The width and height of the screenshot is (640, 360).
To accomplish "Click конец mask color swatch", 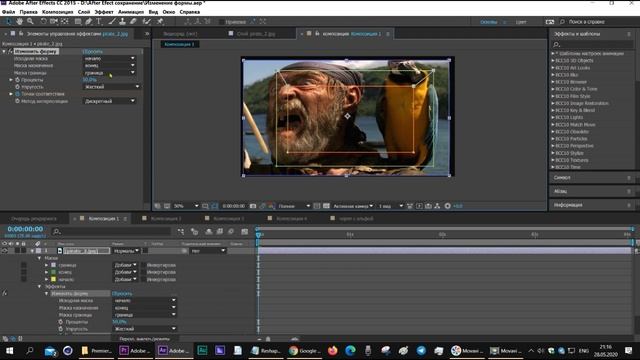I will click(53, 272).
